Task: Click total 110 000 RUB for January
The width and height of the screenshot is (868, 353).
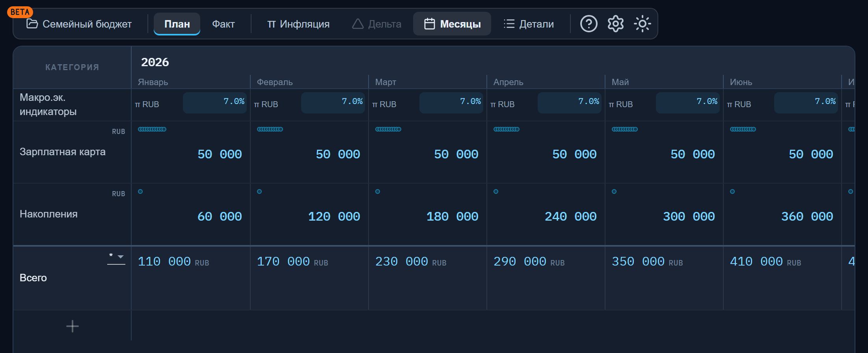Action: pyautogui.click(x=173, y=262)
